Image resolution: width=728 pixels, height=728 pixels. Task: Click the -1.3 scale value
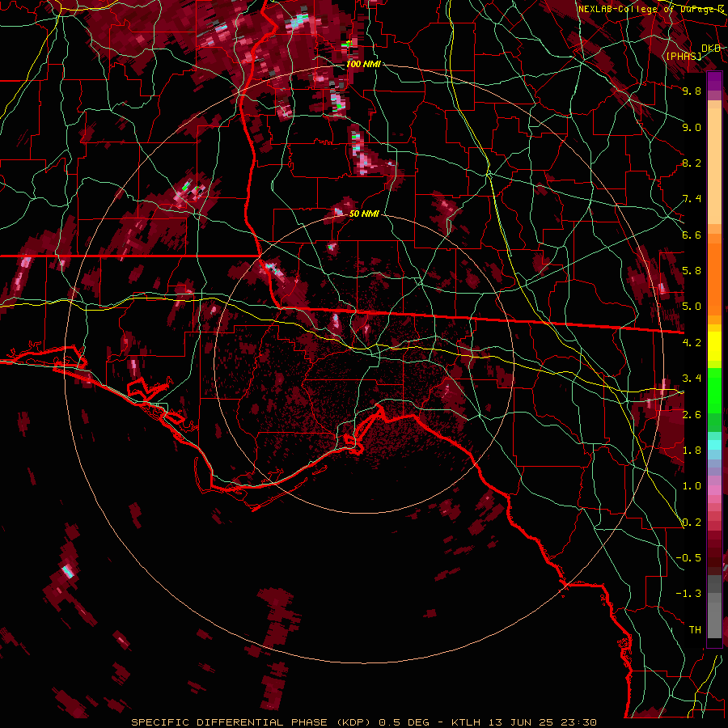[688, 594]
